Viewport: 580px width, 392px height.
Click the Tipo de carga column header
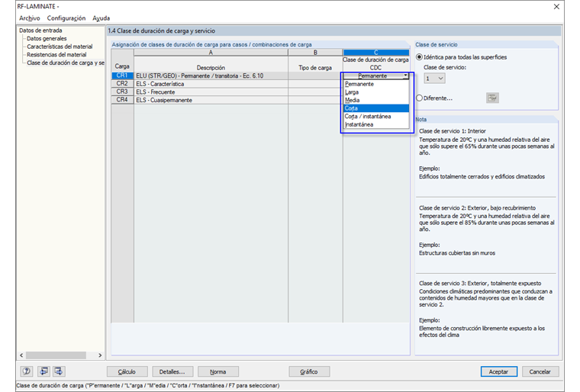point(315,68)
